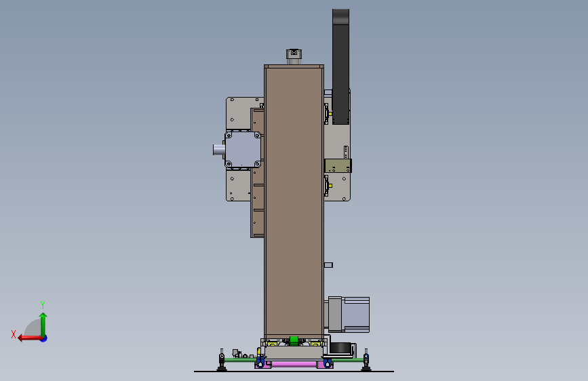Select the pink base rail at the bottom
588x381 pixels.
(x=294, y=364)
